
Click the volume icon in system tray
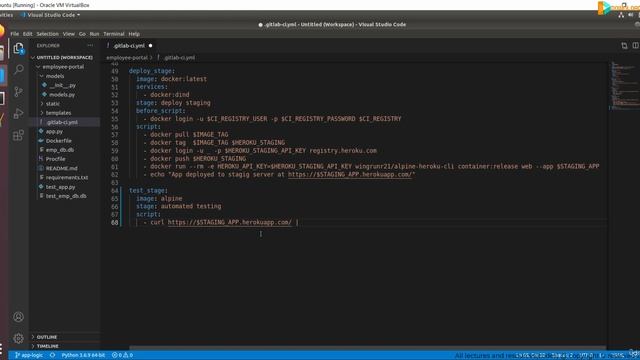[x=631, y=15]
